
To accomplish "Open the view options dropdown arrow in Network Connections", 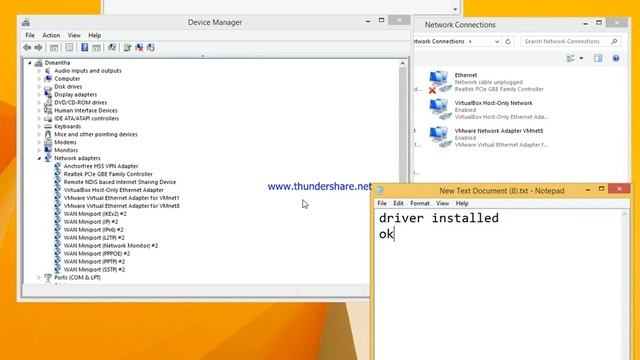I will pyautogui.click(x=581, y=58).
